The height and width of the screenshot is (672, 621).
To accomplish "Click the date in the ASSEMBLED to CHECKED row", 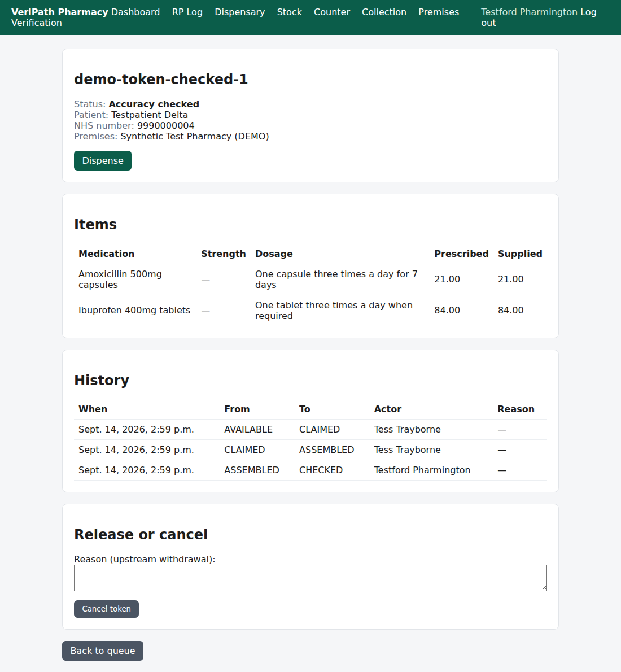I will 136,470.
